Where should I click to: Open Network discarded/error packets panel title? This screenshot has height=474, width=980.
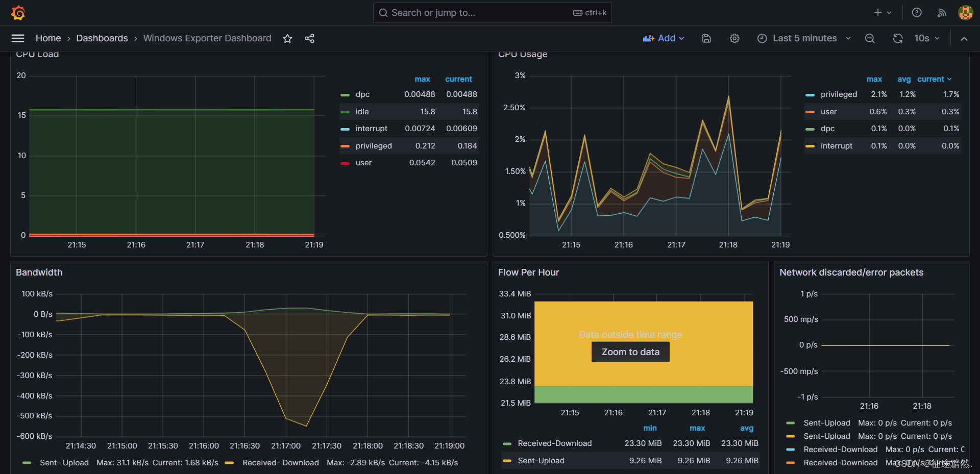tap(851, 272)
